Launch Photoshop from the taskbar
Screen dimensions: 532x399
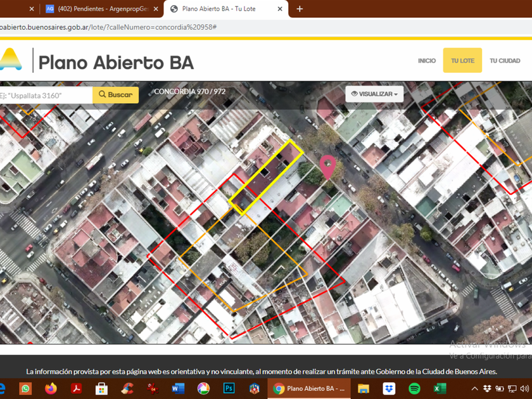point(229,388)
